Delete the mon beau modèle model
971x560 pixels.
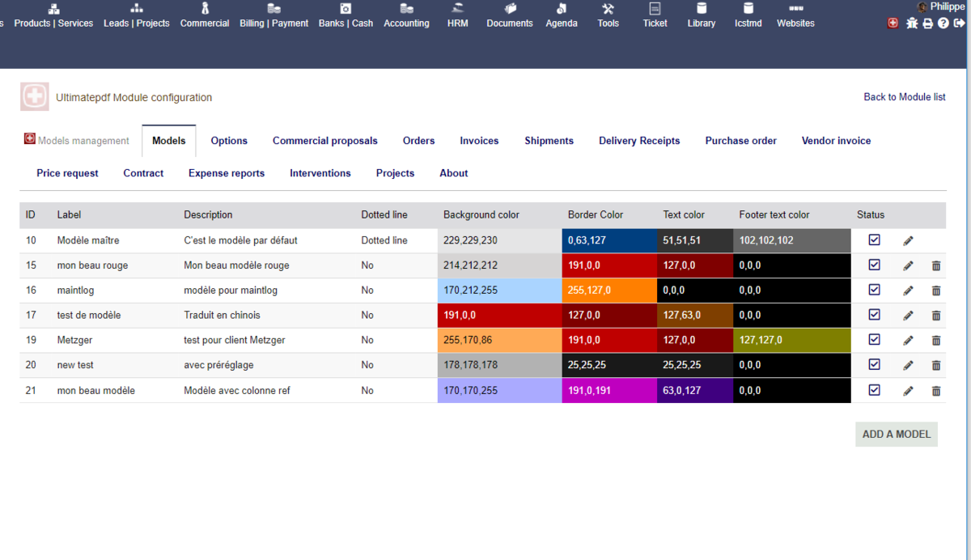point(936,391)
